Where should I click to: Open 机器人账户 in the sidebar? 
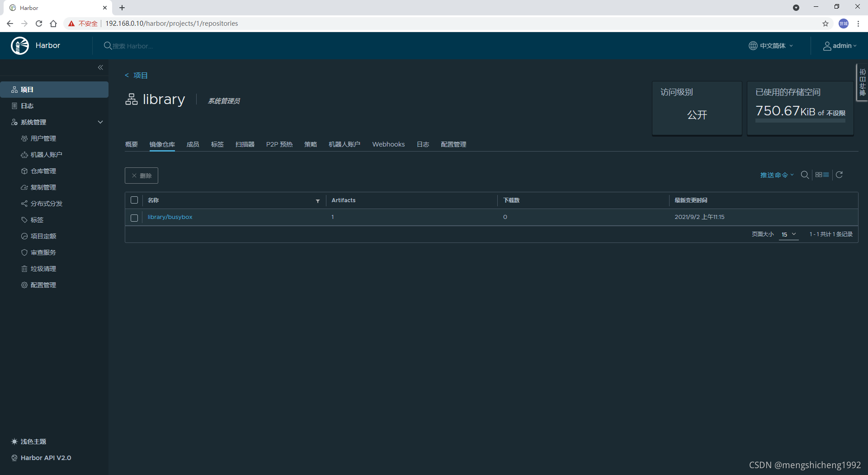(46, 155)
